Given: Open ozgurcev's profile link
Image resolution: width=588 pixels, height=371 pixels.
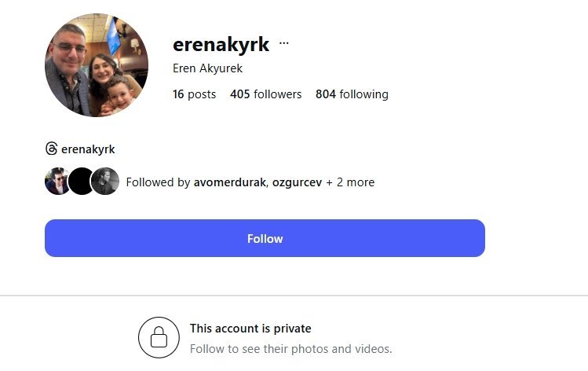Looking at the screenshot, I should [x=297, y=182].
